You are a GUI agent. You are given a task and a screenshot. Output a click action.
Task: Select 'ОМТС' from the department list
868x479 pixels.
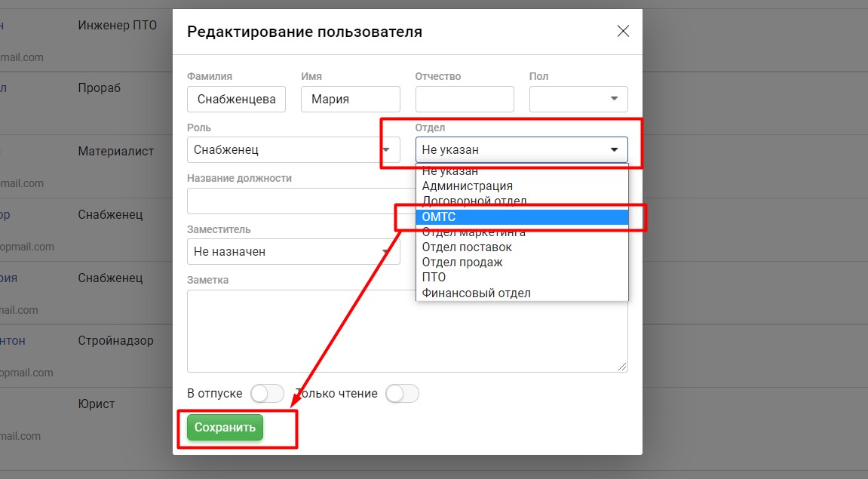(521, 217)
